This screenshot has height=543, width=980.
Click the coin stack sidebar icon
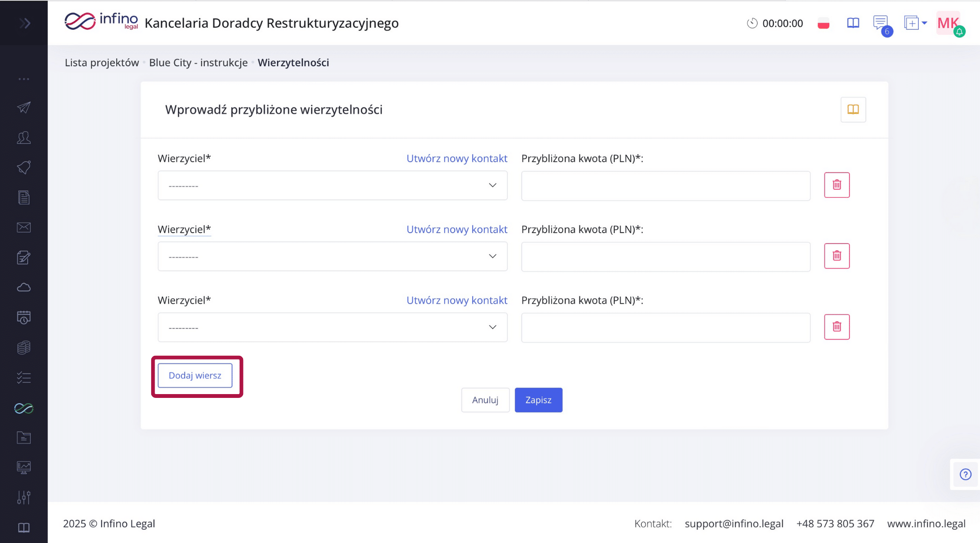(x=23, y=347)
